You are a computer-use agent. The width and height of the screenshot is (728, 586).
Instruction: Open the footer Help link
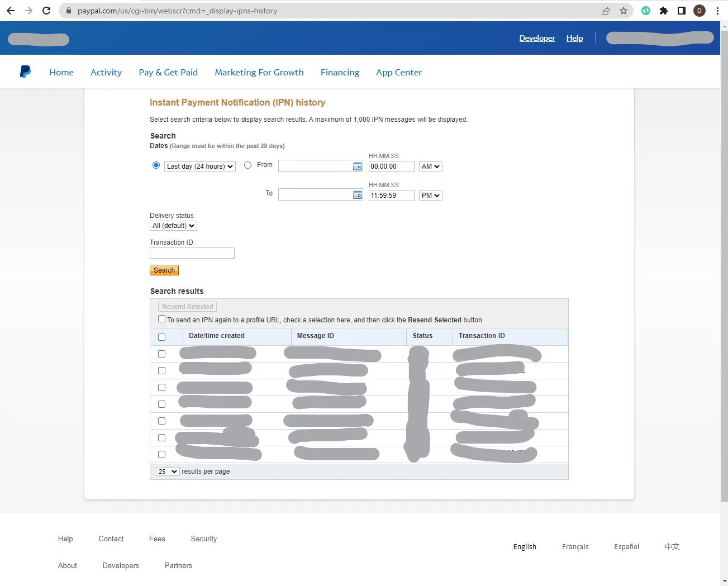[65, 539]
